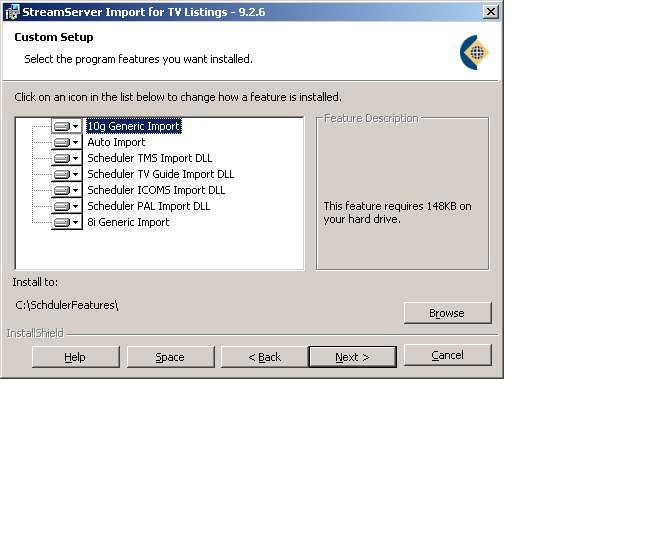Select Scheduler ICOMS Import DLL feature
This screenshot has height=548, width=650.
(156, 190)
